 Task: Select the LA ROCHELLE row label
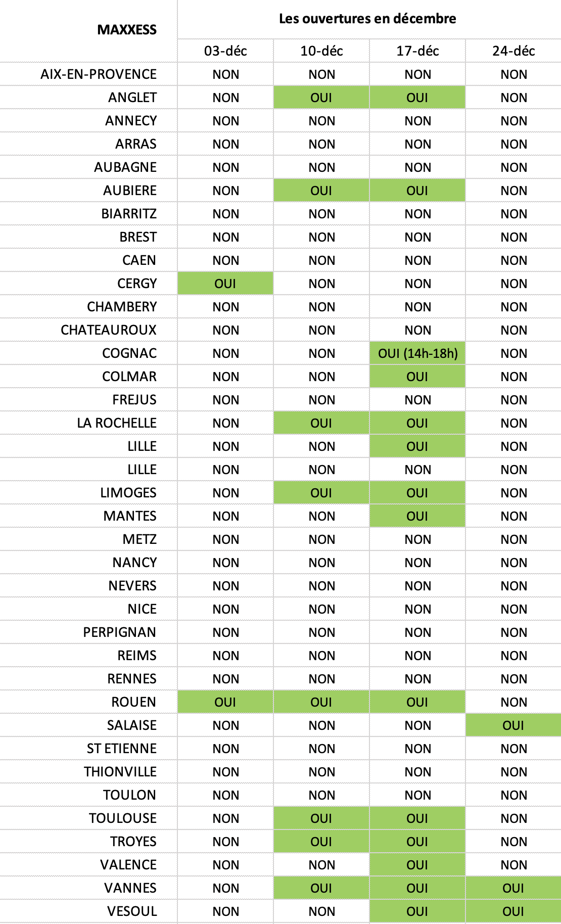pyautogui.click(x=117, y=423)
